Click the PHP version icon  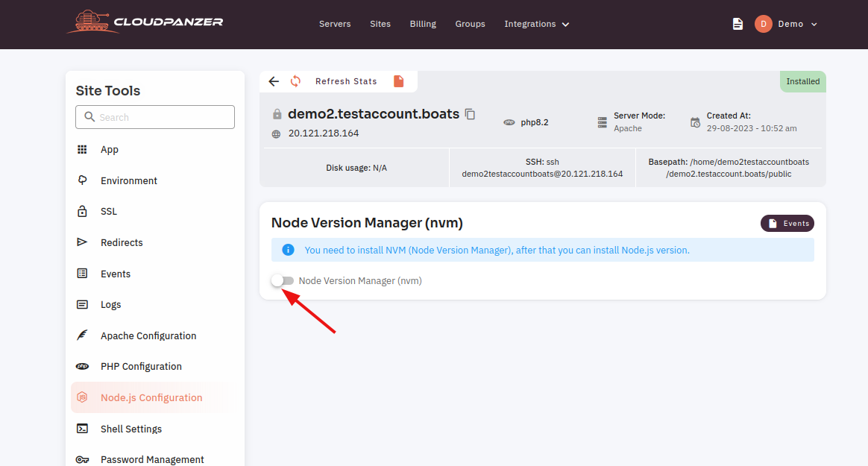click(x=509, y=122)
